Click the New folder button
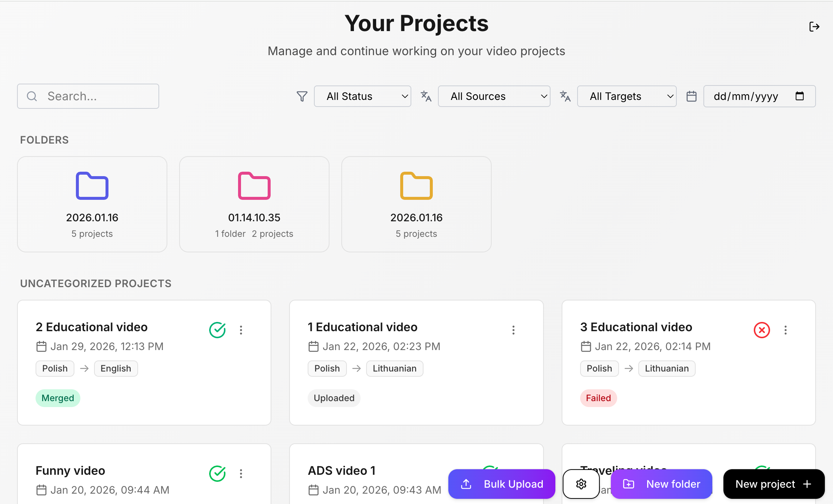833x504 pixels. (x=661, y=484)
